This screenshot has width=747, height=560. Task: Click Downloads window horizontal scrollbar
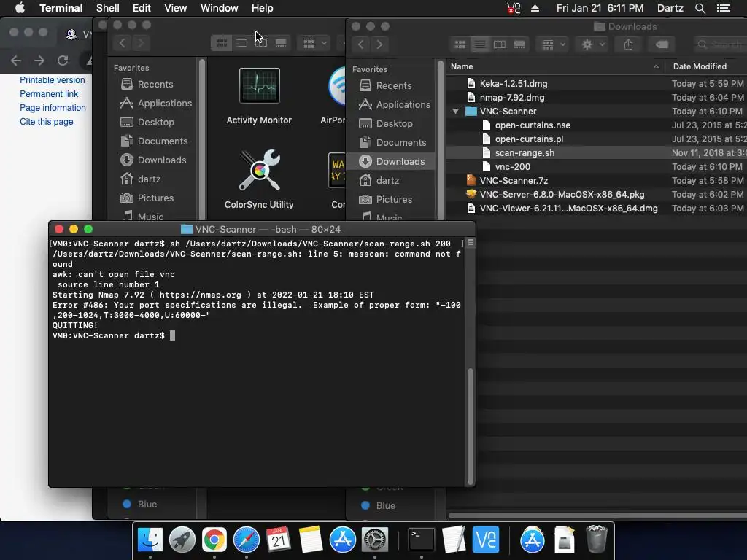click(x=597, y=516)
